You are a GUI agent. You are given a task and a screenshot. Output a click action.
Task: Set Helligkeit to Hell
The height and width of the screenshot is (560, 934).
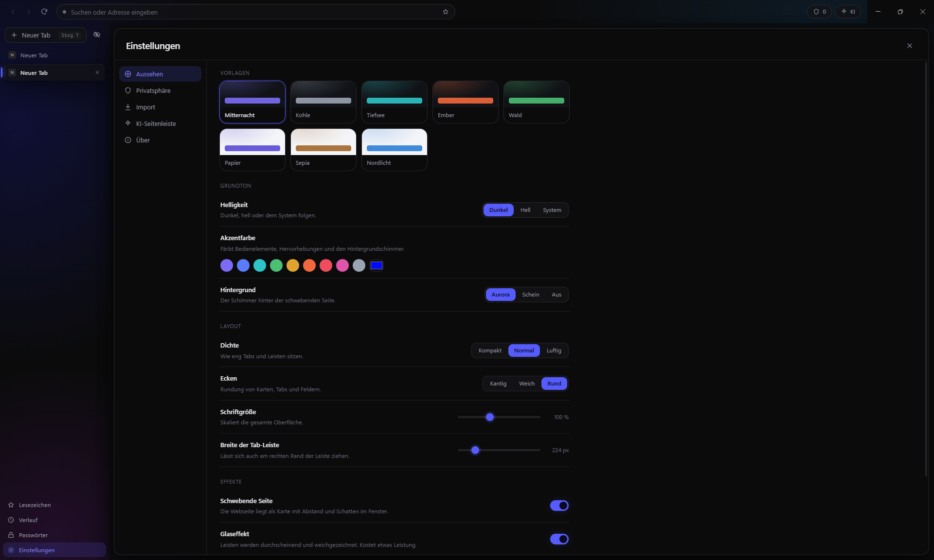525,210
